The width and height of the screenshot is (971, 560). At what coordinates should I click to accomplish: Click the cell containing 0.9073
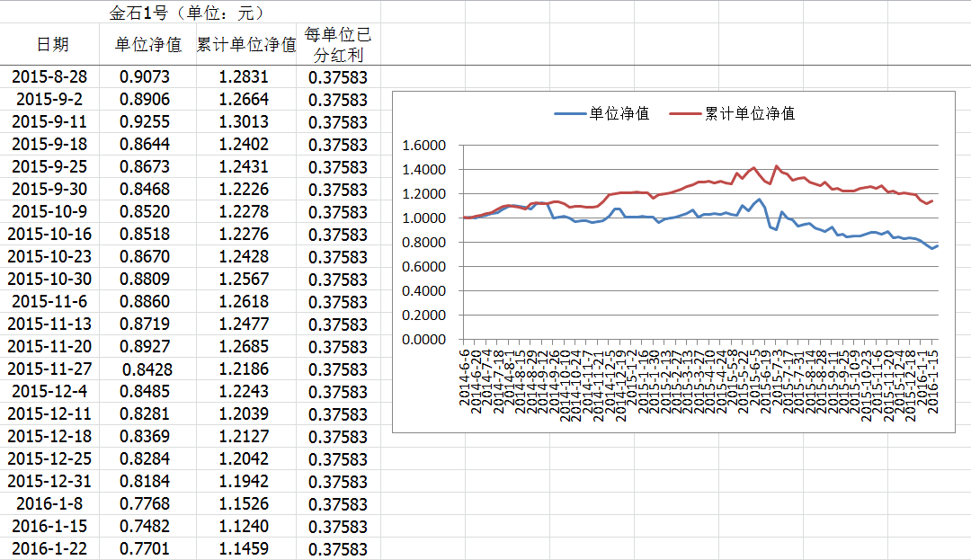click(145, 77)
